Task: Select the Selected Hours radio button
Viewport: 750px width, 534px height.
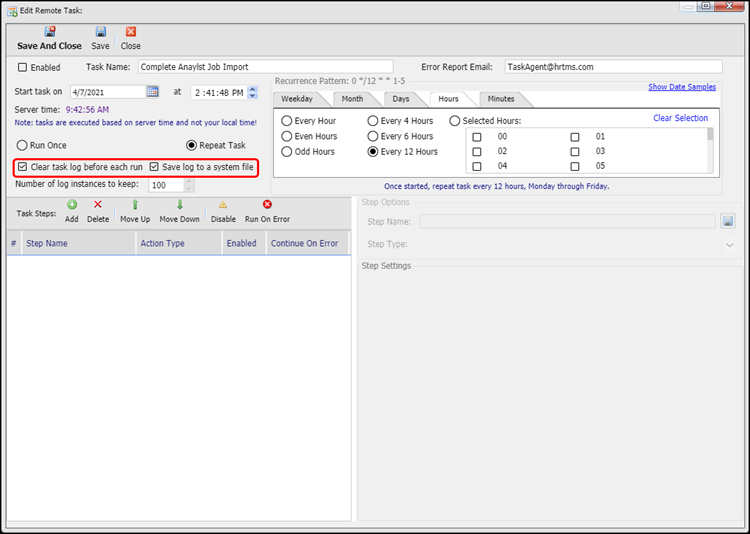Action: point(454,121)
